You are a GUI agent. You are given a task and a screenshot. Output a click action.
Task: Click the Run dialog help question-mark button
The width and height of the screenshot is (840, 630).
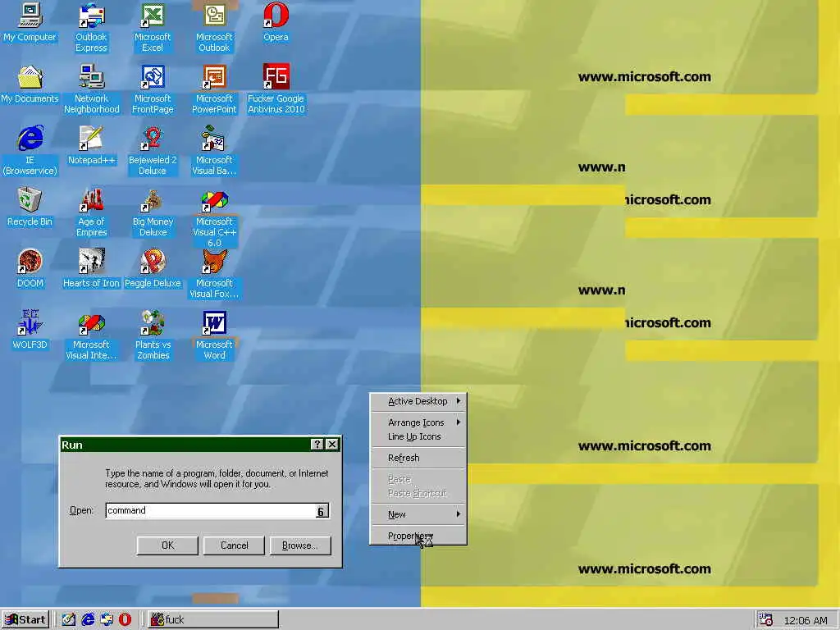317,444
